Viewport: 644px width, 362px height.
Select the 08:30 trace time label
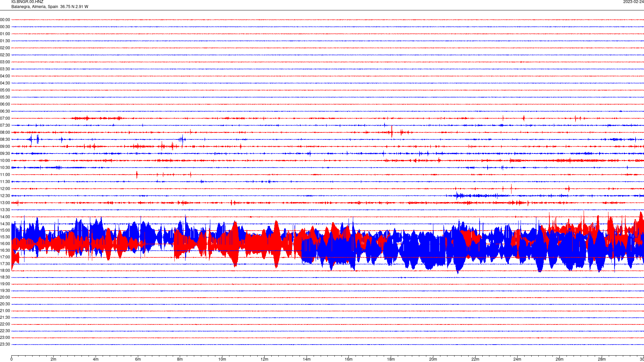pyautogui.click(x=5, y=139)
